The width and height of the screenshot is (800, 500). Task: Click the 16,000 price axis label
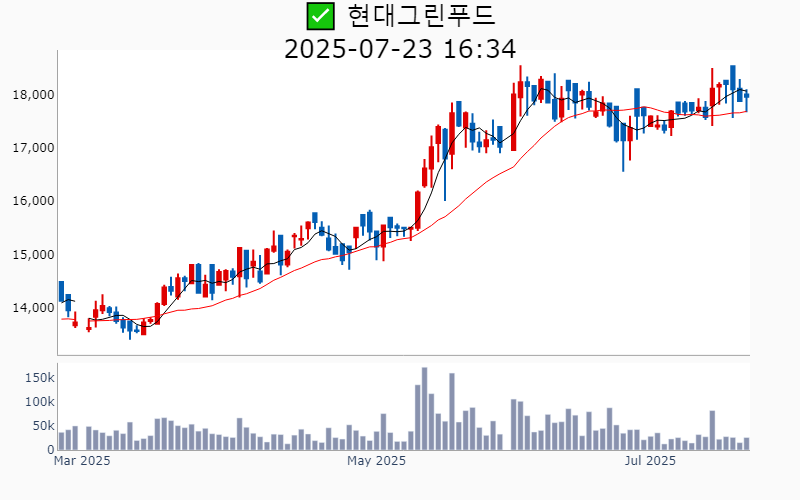(x=33, y=201)
